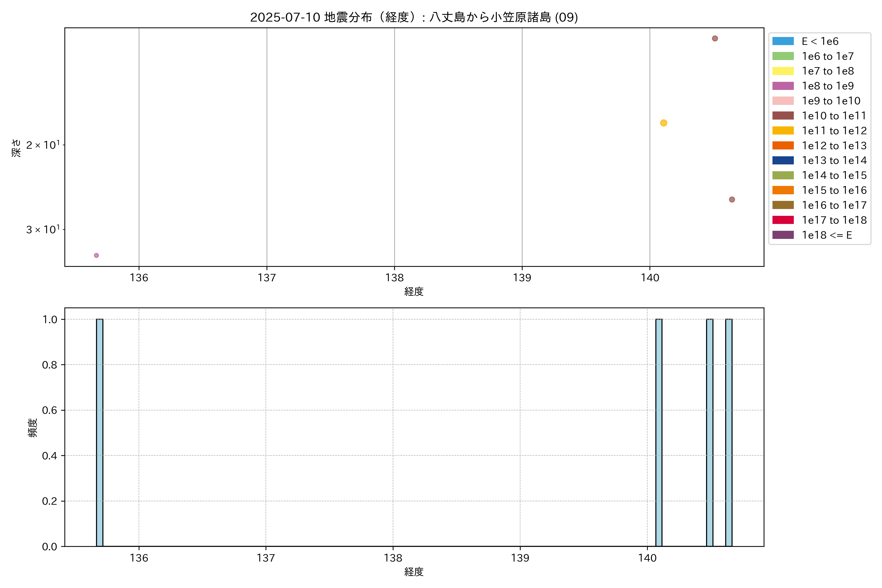Click the chart title text at top
Viewport: 882px width, 588px height.
(x=414, y=17)
